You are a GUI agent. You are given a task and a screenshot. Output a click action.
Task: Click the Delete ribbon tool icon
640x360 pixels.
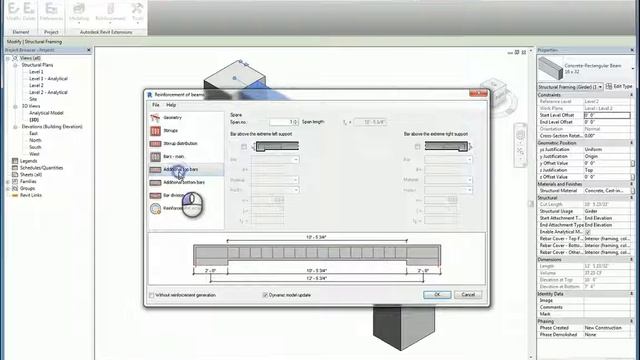click(x=29, y=8)
